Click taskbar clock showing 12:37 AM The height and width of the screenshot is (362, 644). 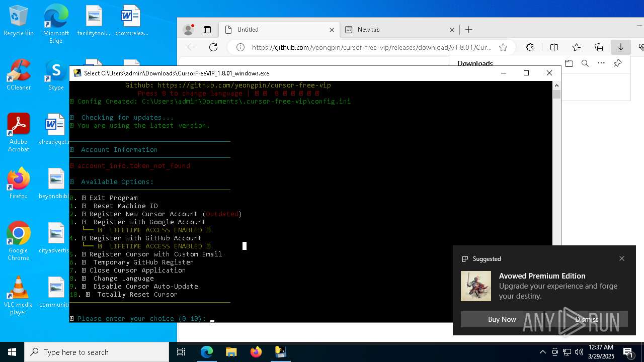[601, 352]
